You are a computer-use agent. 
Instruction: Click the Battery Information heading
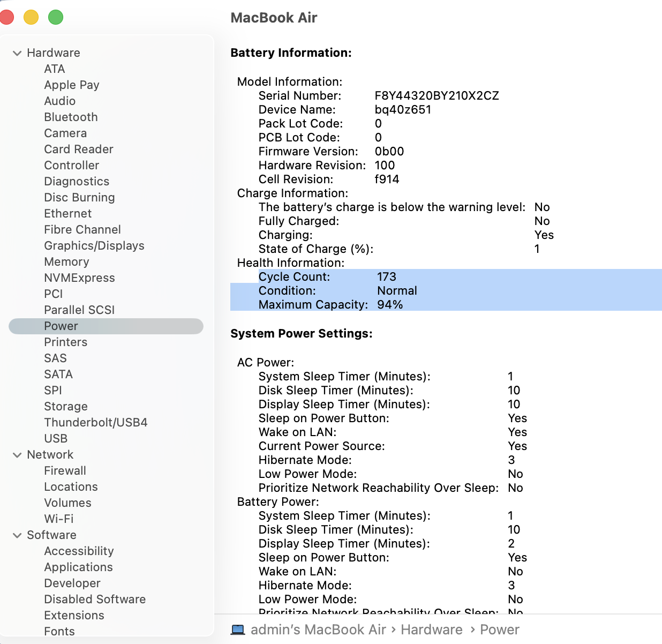(291, 53)
